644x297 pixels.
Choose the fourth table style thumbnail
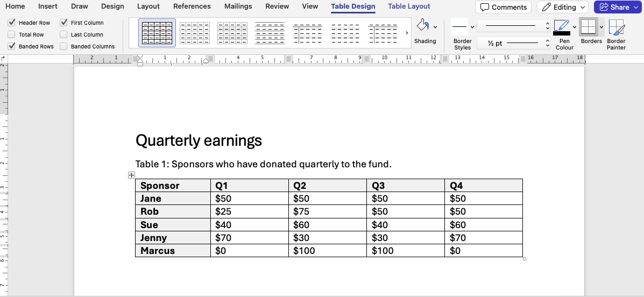pyautogui.click(x=270, y=33)
